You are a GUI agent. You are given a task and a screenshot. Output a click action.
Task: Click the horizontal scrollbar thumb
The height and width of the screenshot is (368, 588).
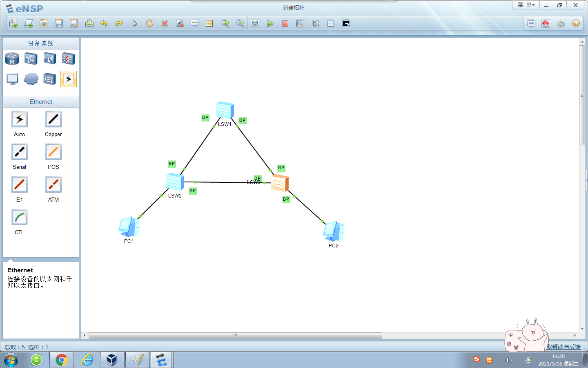pyautogui.click(x=235, y=335)
